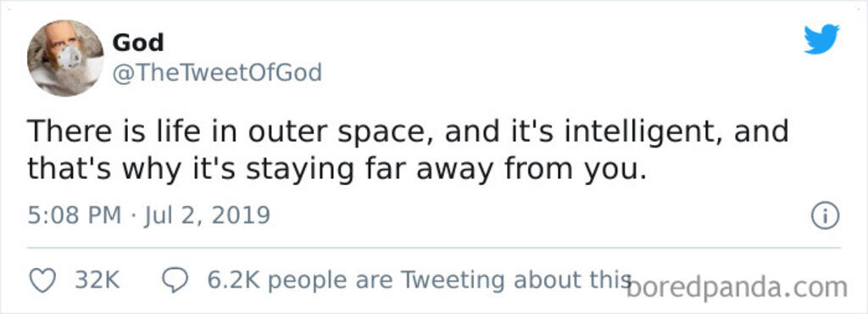Click the boredpanda.com watermark
The width and height of the screenshot is (868, 314).
(737, 288)
